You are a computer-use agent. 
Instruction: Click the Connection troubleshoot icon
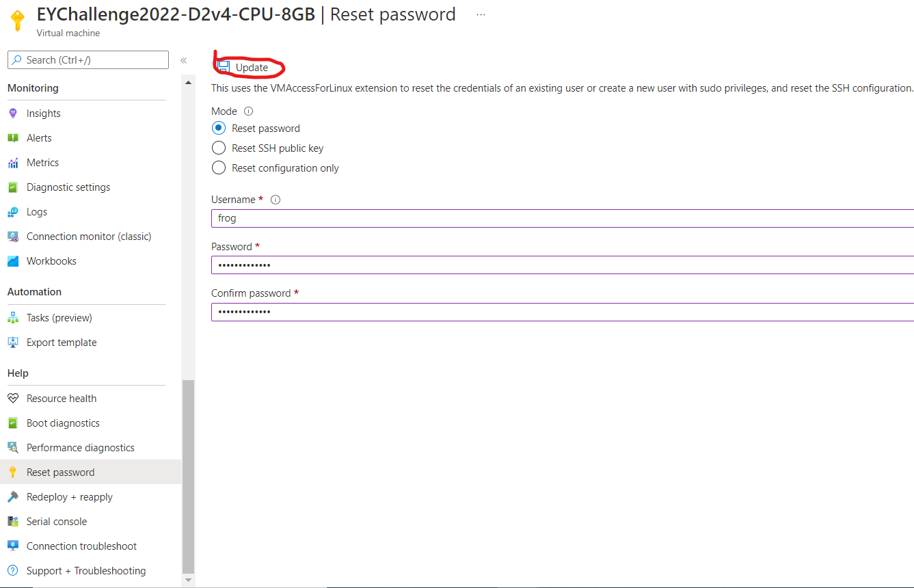click(x=13, y=546)
